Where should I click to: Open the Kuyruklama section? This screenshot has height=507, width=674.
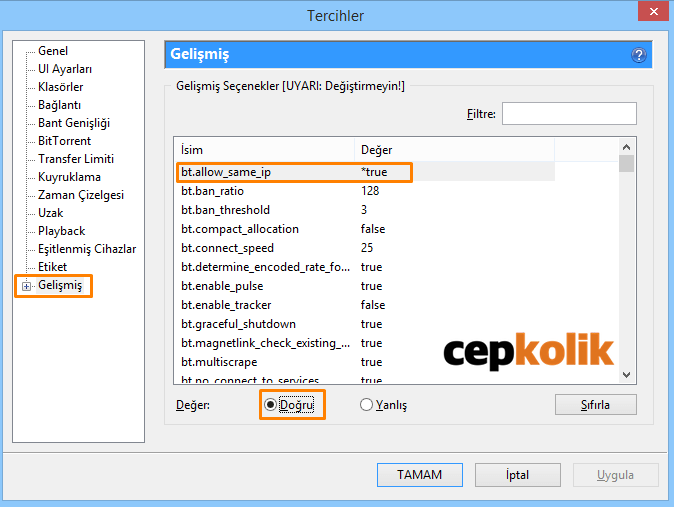[x=69, y=177]
